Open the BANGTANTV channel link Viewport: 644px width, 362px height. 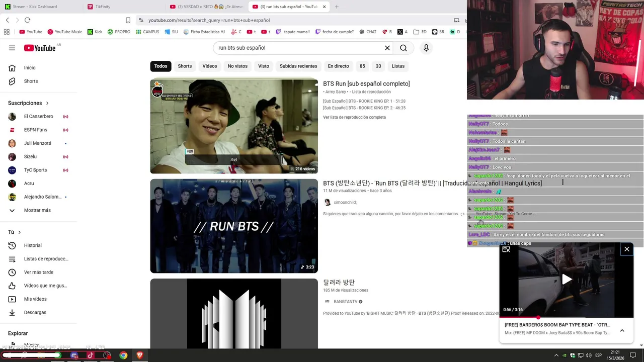tap(345, 302)
